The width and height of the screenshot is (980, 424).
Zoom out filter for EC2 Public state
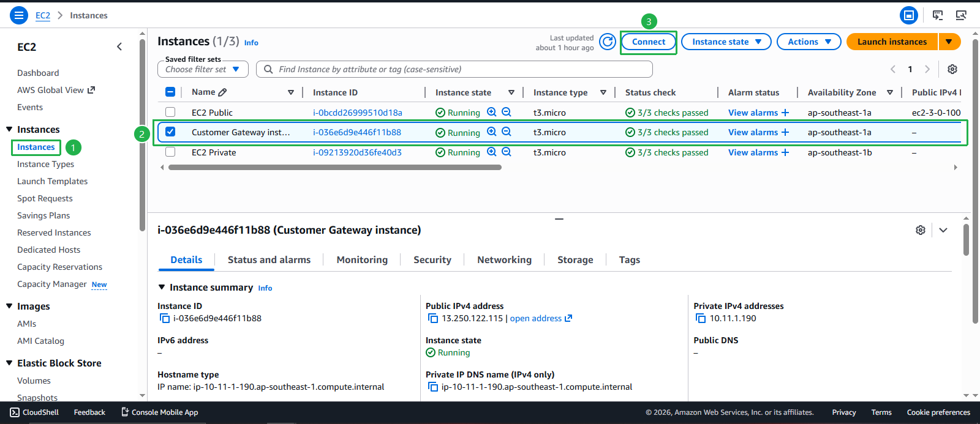point(507,112)
